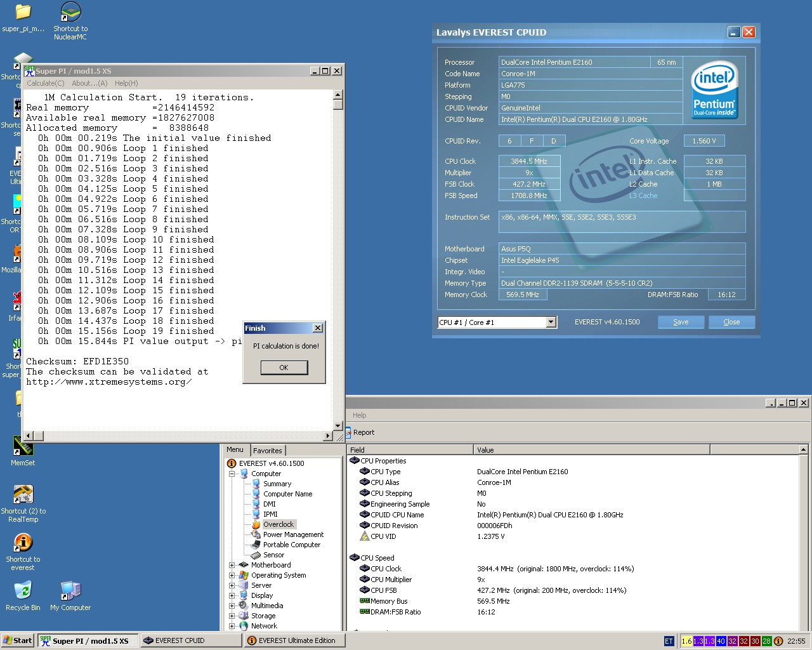Click the Super PI vertical scrollbar down arrow

click(x=338, y=426)
